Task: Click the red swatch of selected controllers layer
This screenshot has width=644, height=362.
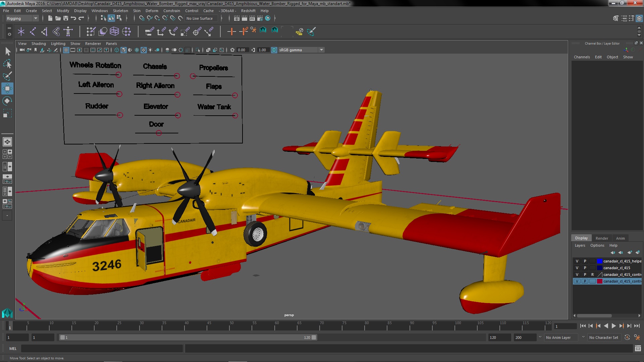Action: point(600,281)
